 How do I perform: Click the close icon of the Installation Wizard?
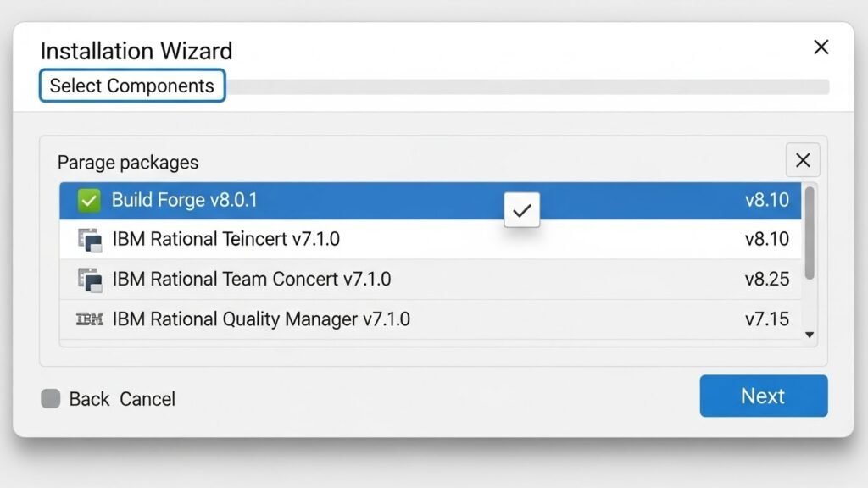(x=821, y=47)
